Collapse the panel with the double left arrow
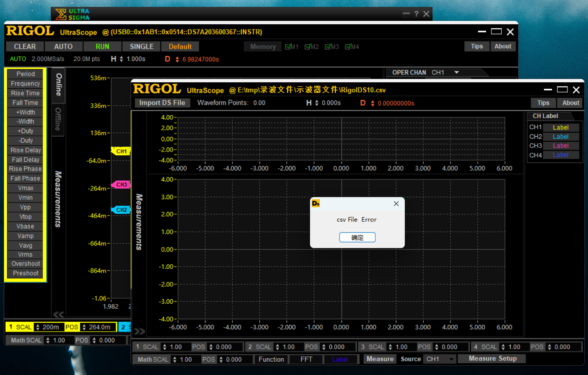The image size is (588, 375). tap(59, 315)
